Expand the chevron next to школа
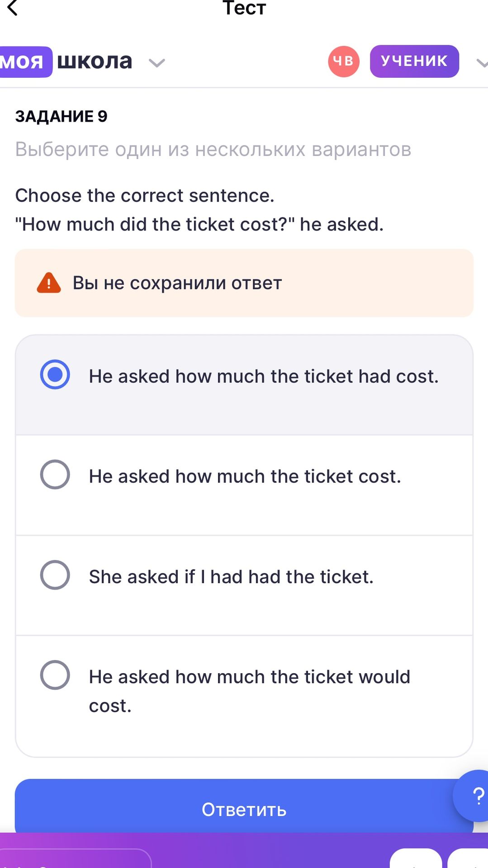Image resolution: width=488 pixels, height=868 pixels. pos(157,63)
